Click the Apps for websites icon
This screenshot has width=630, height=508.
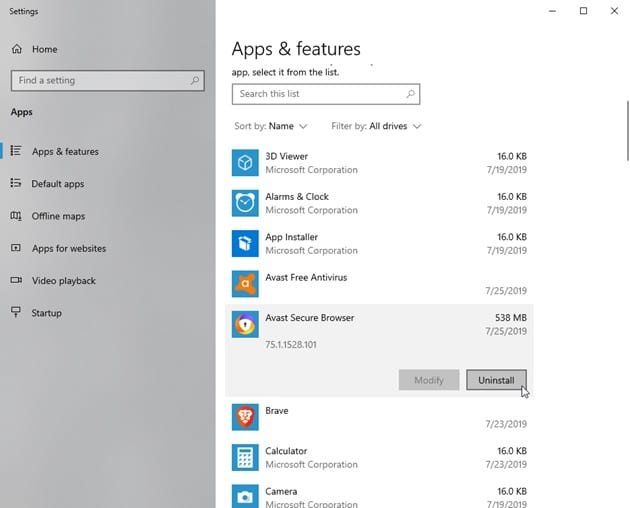[16, 248]
